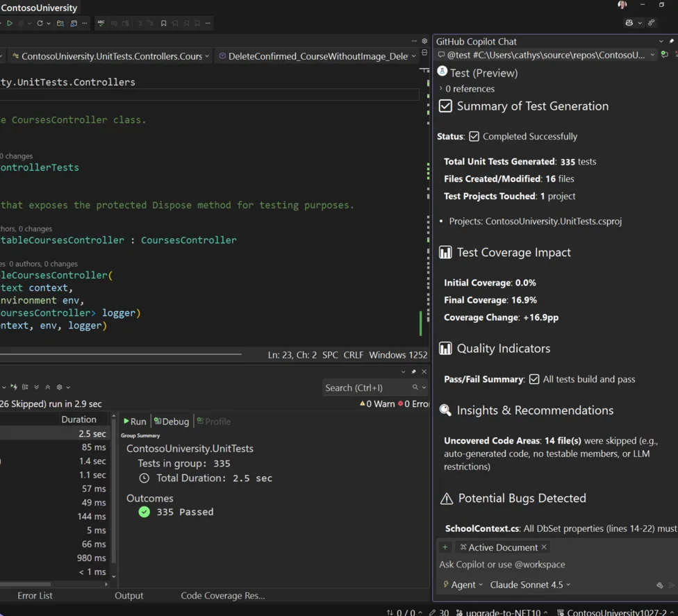Click the Total Duration clock icon
Screen dimensions: 678x616
(x=145, y=478)
